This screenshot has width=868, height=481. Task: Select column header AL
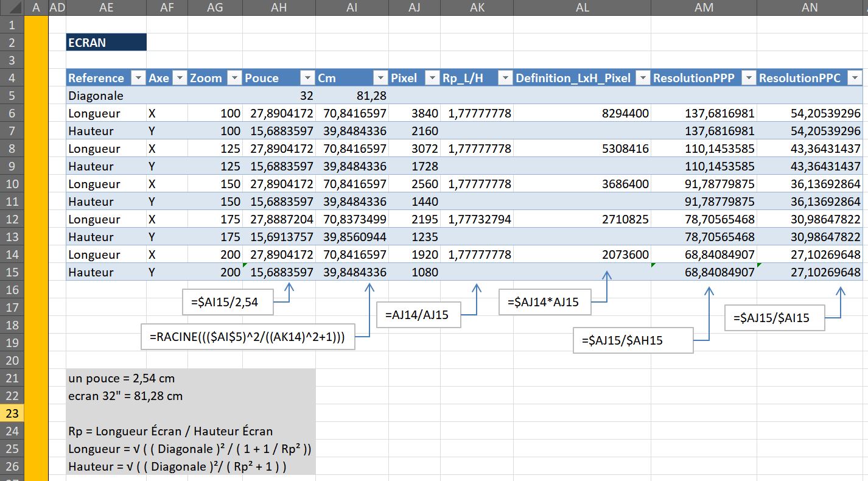click(583, 7)
